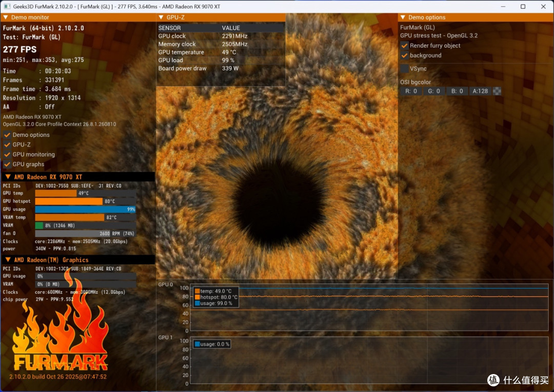This screenshot has width=554, height=392.
Task: Click the AA : Off line
Action: pos(29,107)
